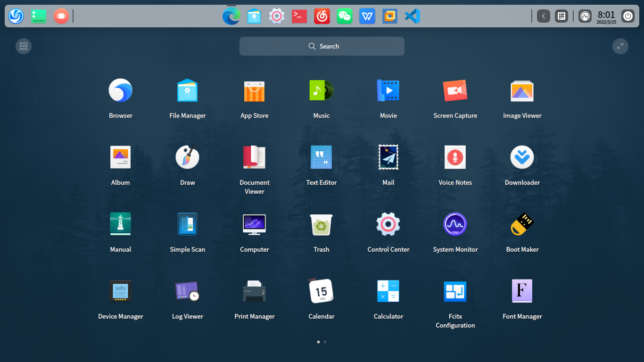Launch the Album app
The width and height of the screenshot is (644, 362).
(x=121, y=157)
